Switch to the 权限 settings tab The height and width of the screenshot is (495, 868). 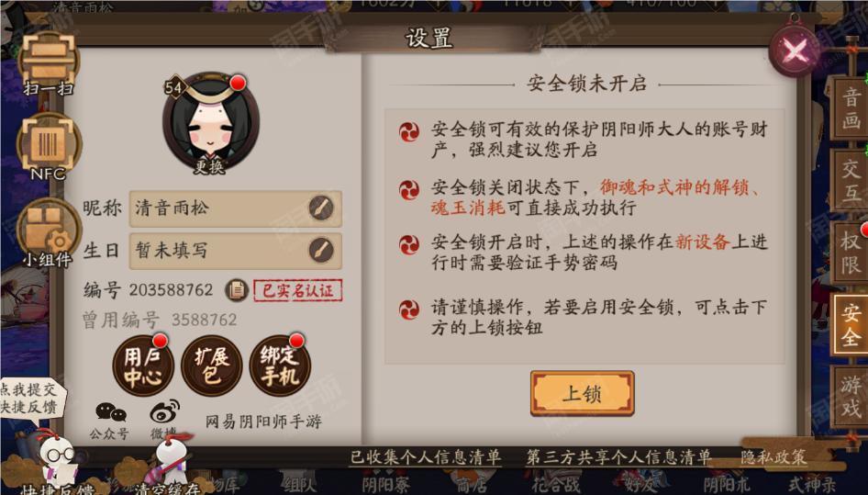(x=851, y=253)
